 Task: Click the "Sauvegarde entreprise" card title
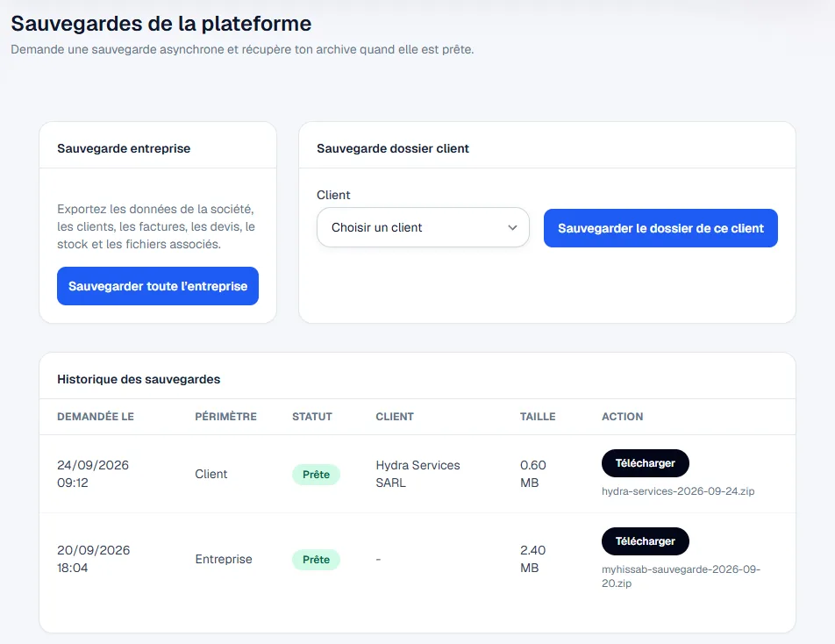124,148
